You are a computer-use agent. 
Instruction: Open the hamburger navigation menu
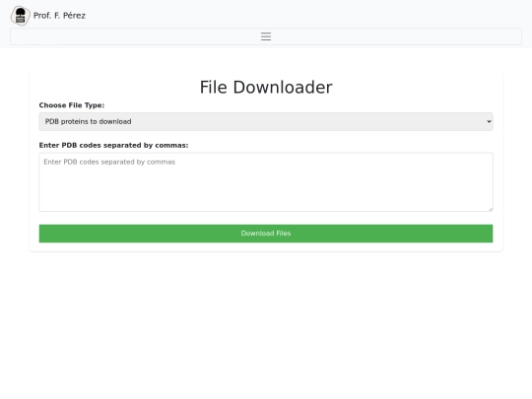[266, 36]
